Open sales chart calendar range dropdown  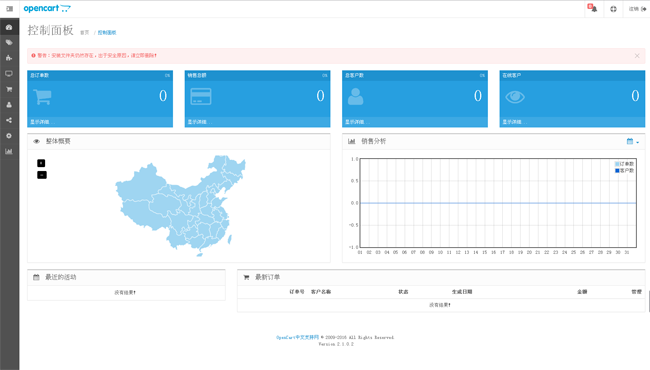633,141
